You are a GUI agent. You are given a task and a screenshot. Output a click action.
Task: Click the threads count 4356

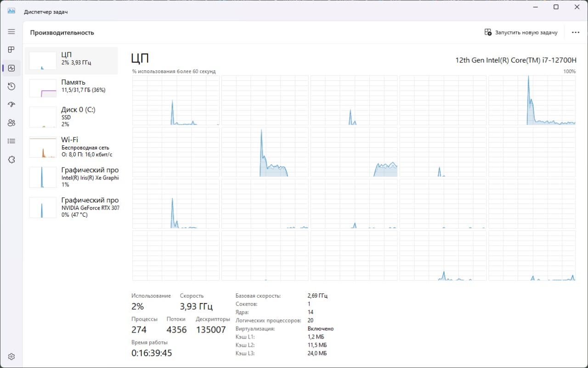176,330
